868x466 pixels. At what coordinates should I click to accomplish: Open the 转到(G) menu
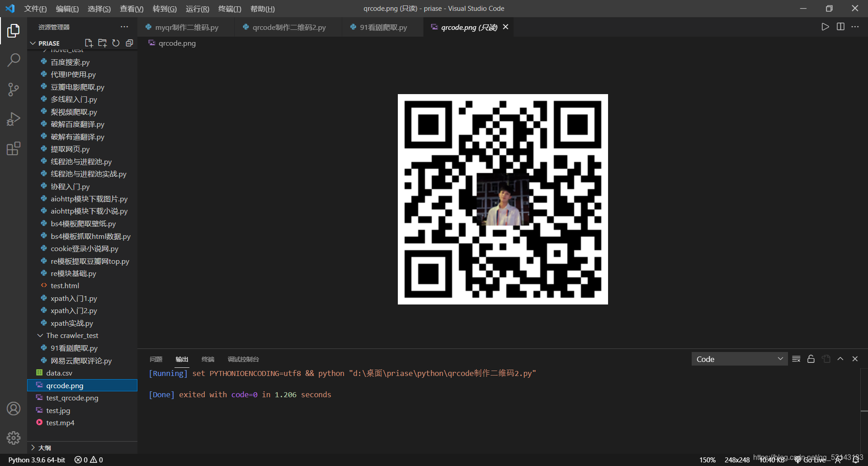coord(165,9)
